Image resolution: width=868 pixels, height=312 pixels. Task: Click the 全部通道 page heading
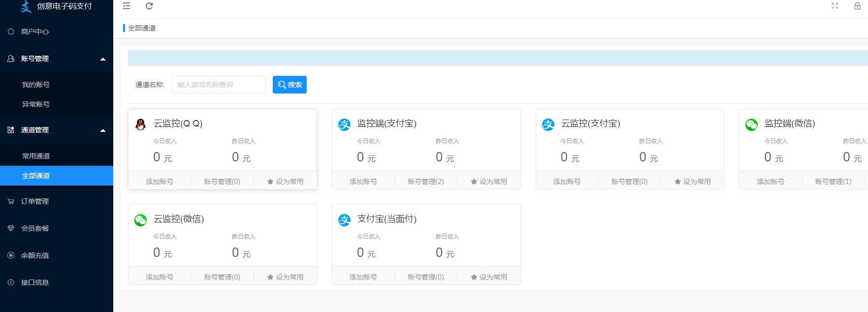coord(142,28)
